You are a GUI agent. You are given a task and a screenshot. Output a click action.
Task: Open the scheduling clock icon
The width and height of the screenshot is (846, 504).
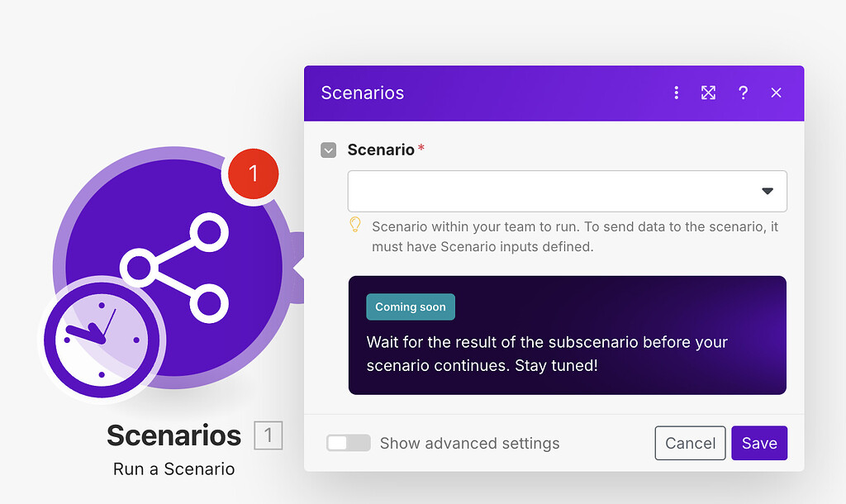[x=101, y=340]
